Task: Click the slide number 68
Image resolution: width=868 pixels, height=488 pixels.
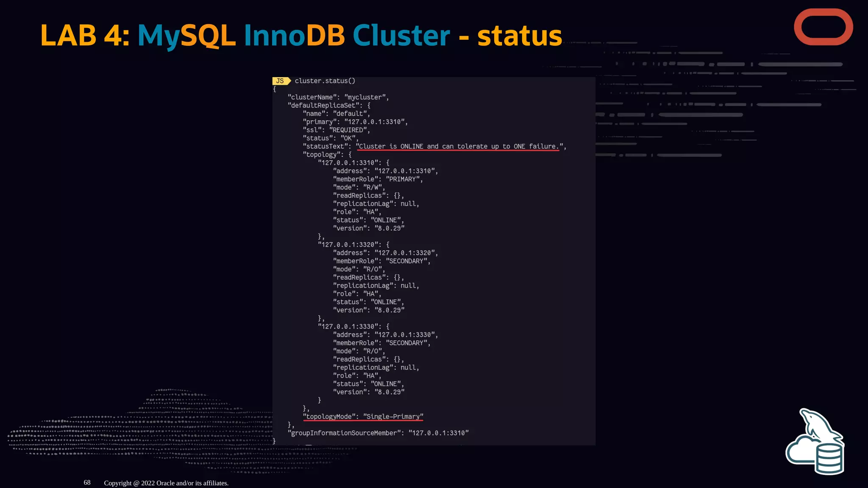Action: point(87,482)
